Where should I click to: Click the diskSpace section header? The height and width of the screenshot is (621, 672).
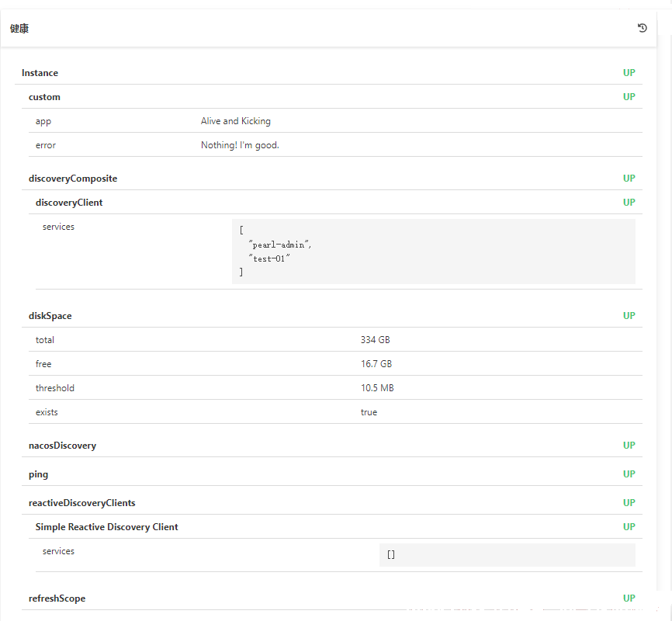click(x=332, y=316)
